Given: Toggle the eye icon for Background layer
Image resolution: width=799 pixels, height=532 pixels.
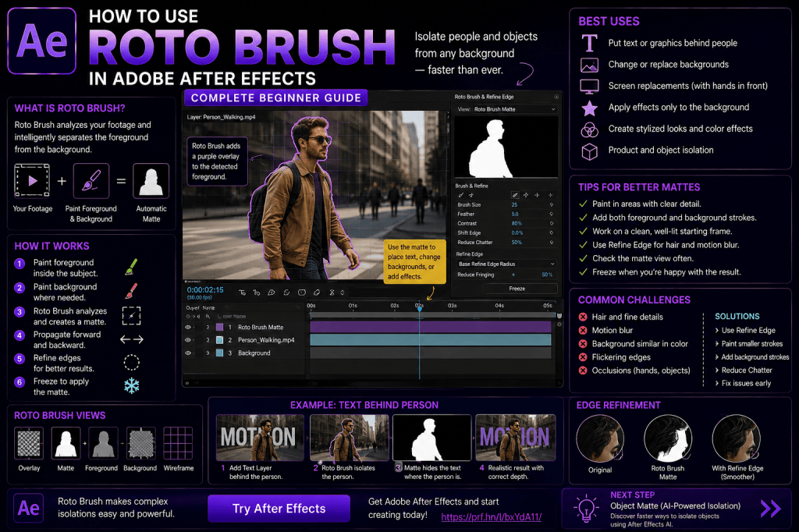Looking at the screenshot, I should click(x=188, y=353).
